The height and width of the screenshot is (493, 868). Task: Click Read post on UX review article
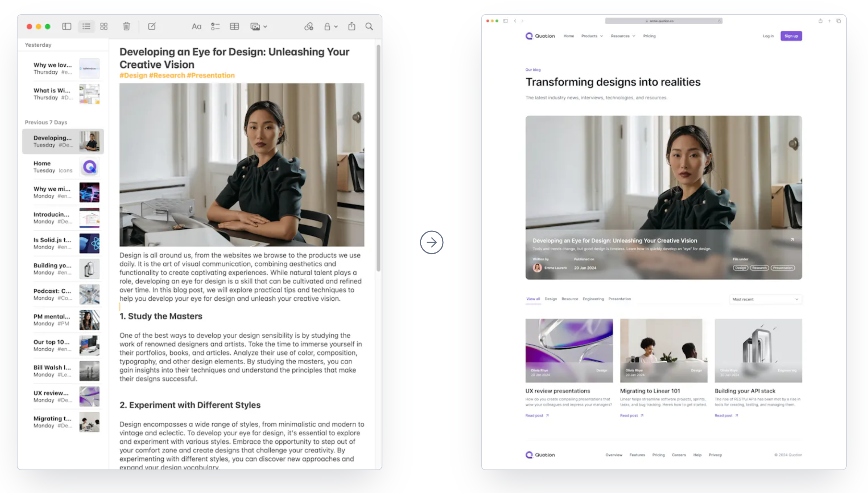tap(535, 416)
